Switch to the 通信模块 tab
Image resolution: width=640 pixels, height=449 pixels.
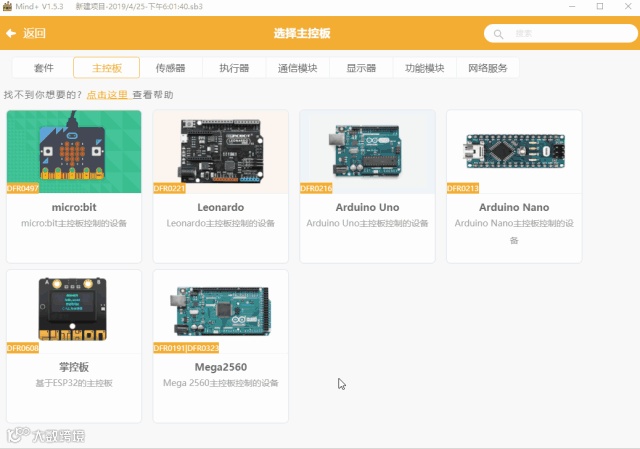pos(298,68)
